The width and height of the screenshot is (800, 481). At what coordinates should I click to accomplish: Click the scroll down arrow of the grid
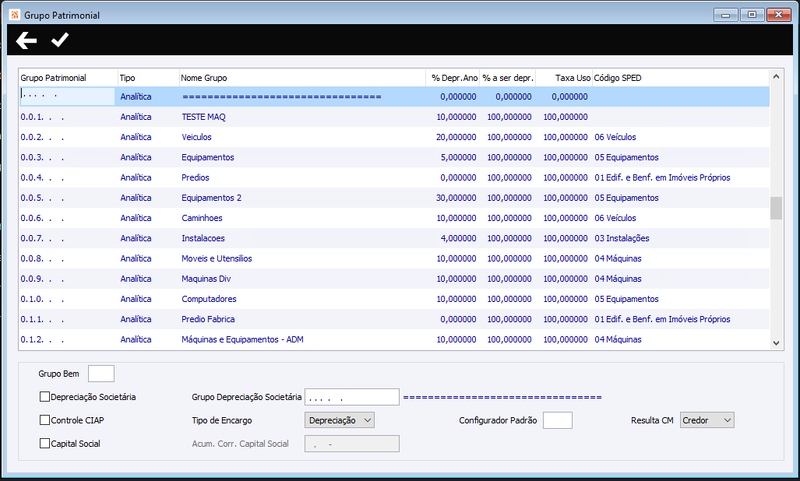(776, 343)
